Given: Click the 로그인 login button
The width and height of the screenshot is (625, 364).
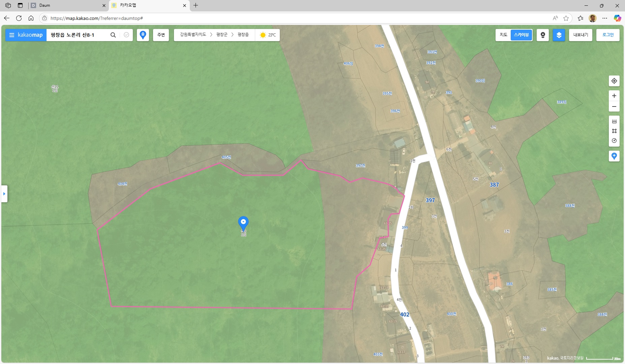Looking at the screenshot, I should pos(607,35).
